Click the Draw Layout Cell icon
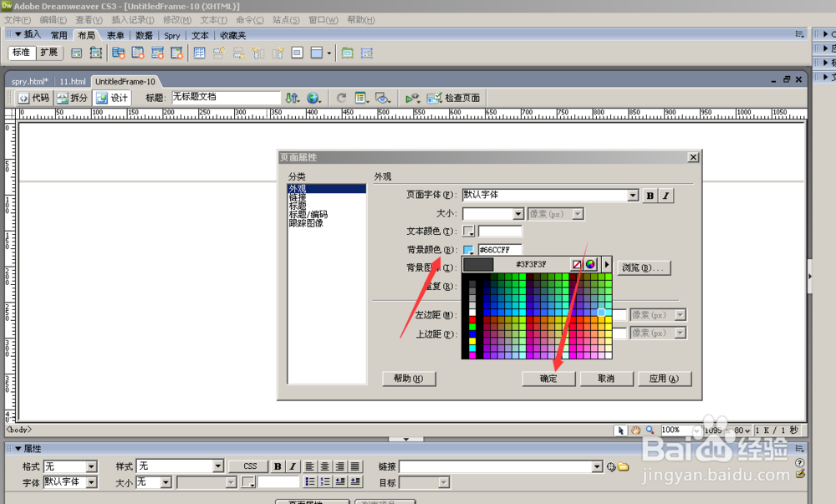Viewport: 836px width, 504px height. (367, 53)
